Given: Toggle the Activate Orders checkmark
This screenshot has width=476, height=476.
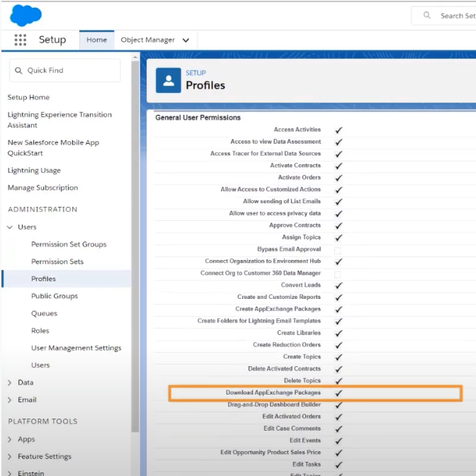Looking at the screenshot, I should (x=338, y=178).
